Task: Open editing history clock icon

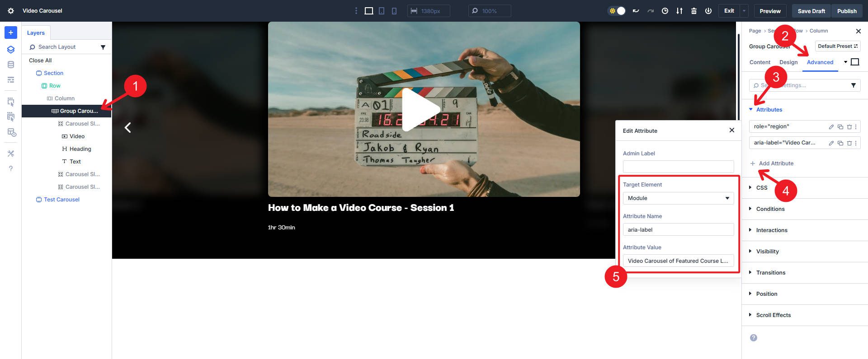Action: [665, 11]
